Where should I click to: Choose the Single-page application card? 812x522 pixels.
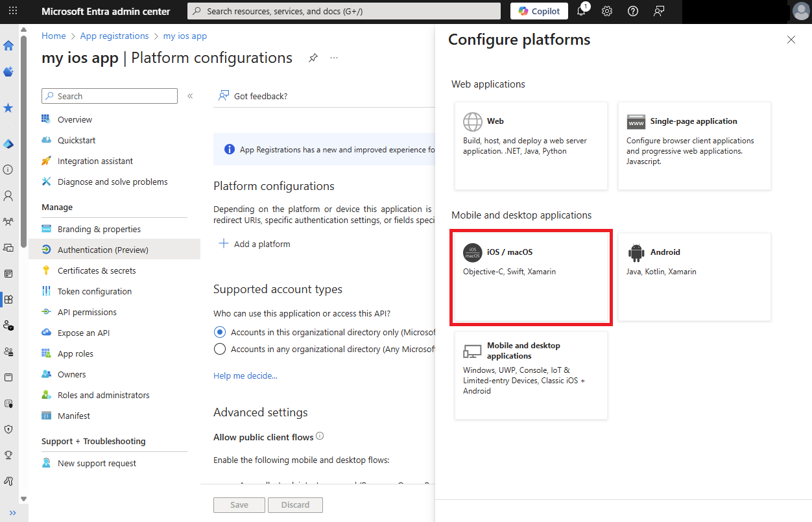coord(694,146)
